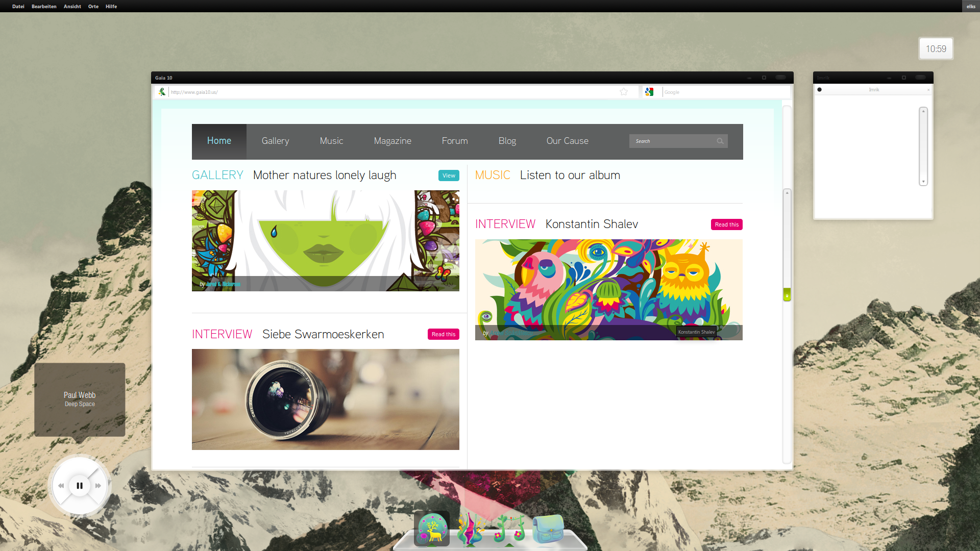Viewport: 980px width, 551px height.
Task: Click the Blog navigation tab
Action: (507, 141)
